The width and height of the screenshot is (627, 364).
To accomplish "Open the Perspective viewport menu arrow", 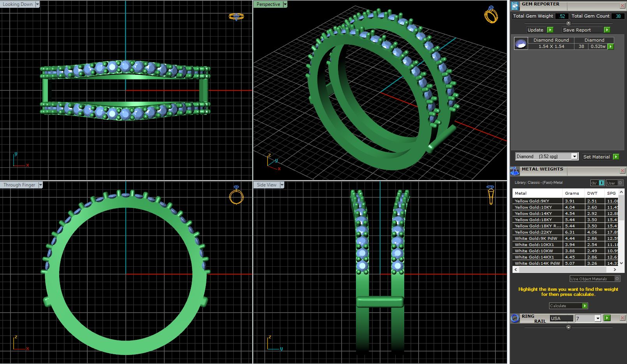I will coord(285,4).
